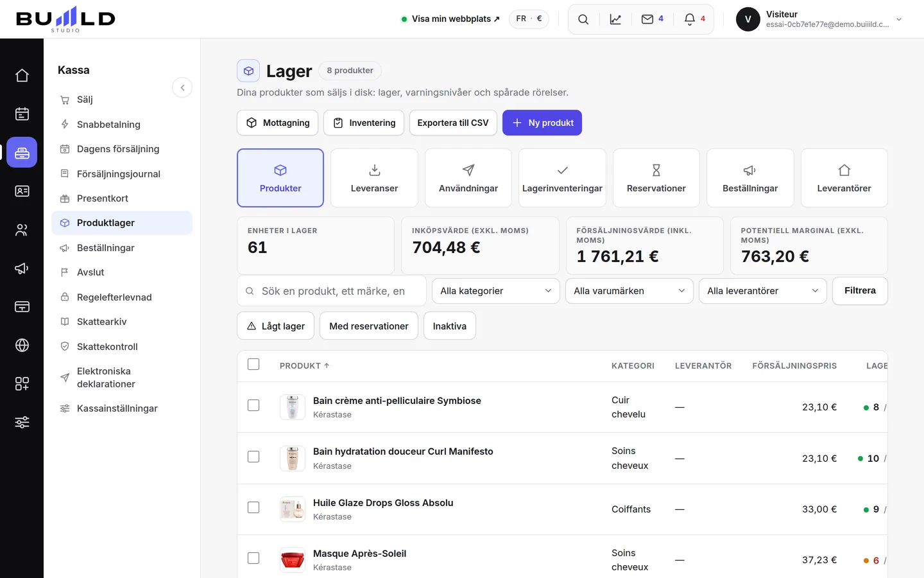Click the BUILD Studio logo
924x578 pixels.
[65, 19]
